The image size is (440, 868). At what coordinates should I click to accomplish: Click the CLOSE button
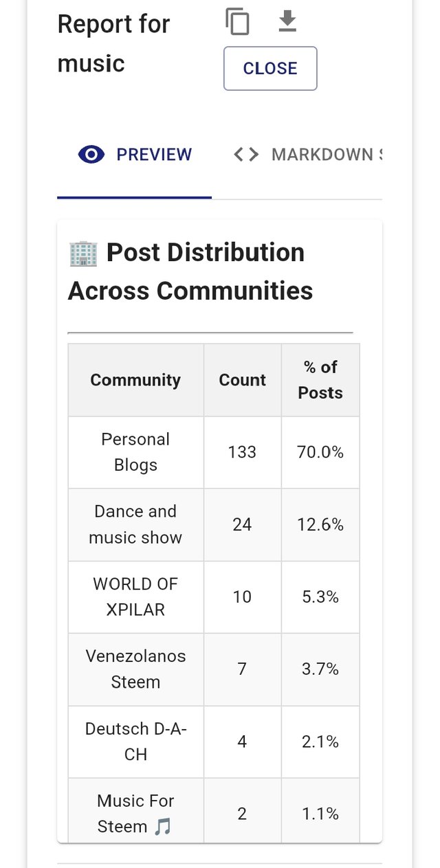pyautogui.click(x=270, y=69)
